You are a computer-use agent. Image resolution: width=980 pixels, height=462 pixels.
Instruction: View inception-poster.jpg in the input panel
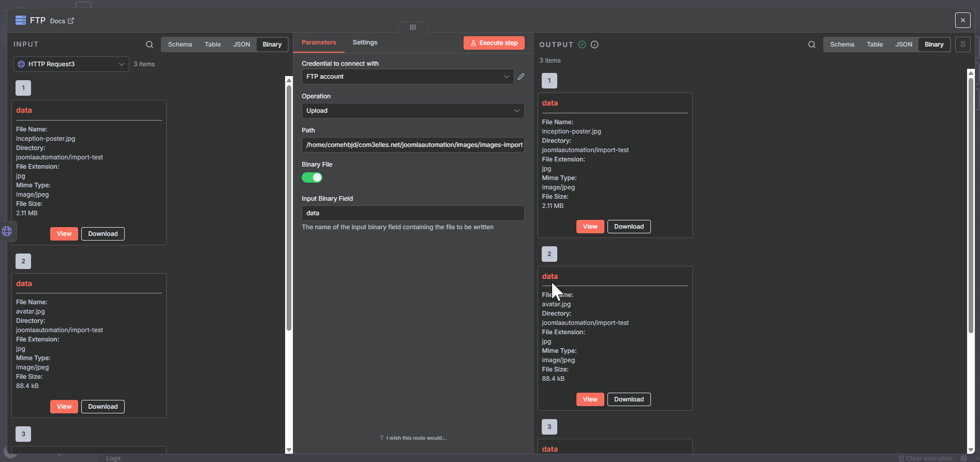[x=64, y=234]
